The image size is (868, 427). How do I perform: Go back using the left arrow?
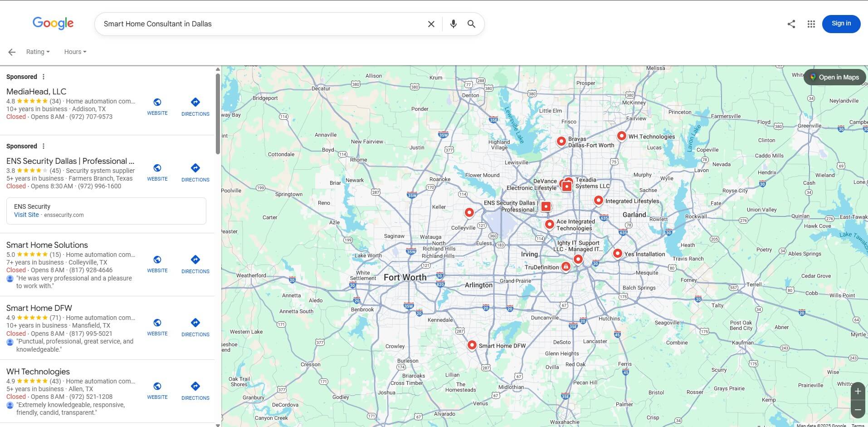tap(12, 52)
